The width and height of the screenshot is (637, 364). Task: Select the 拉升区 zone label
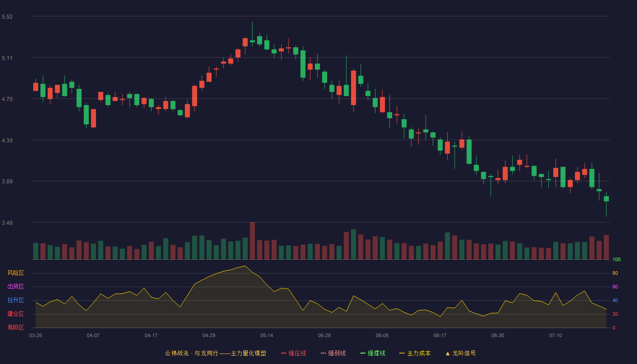coord(15,300)
